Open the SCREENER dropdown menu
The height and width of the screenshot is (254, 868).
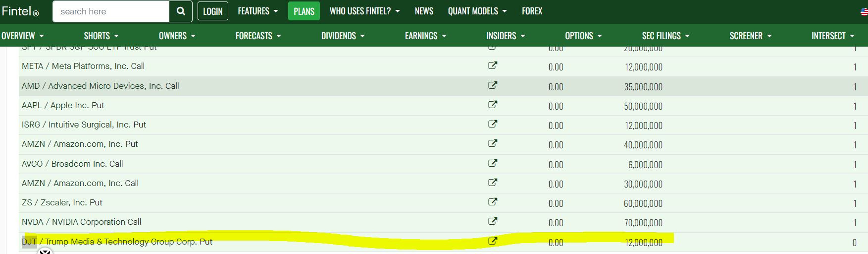[751, 36]
